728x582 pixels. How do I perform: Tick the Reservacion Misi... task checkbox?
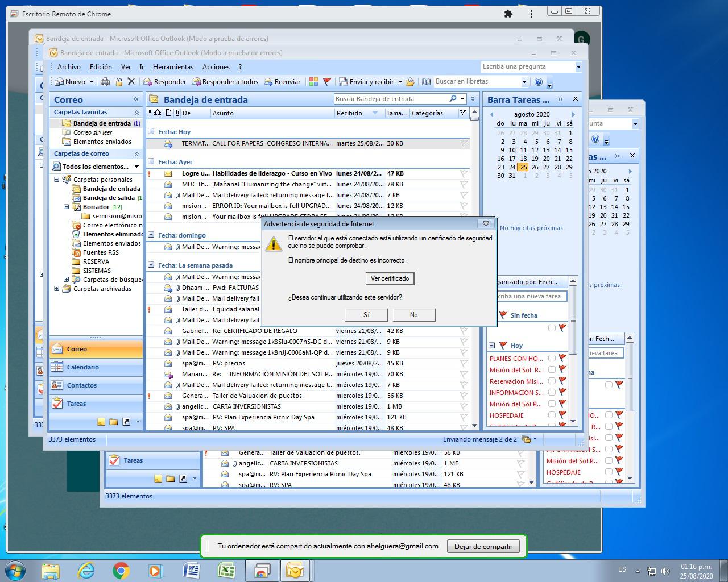552,381
